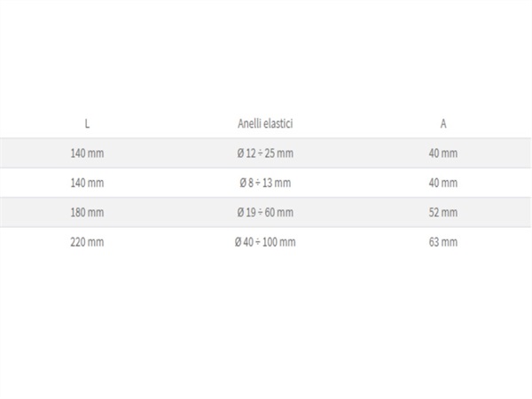Click the 63 mm value in column A
Image resolution: width=532 pixels, height=399 pixels.
(443, 242)
